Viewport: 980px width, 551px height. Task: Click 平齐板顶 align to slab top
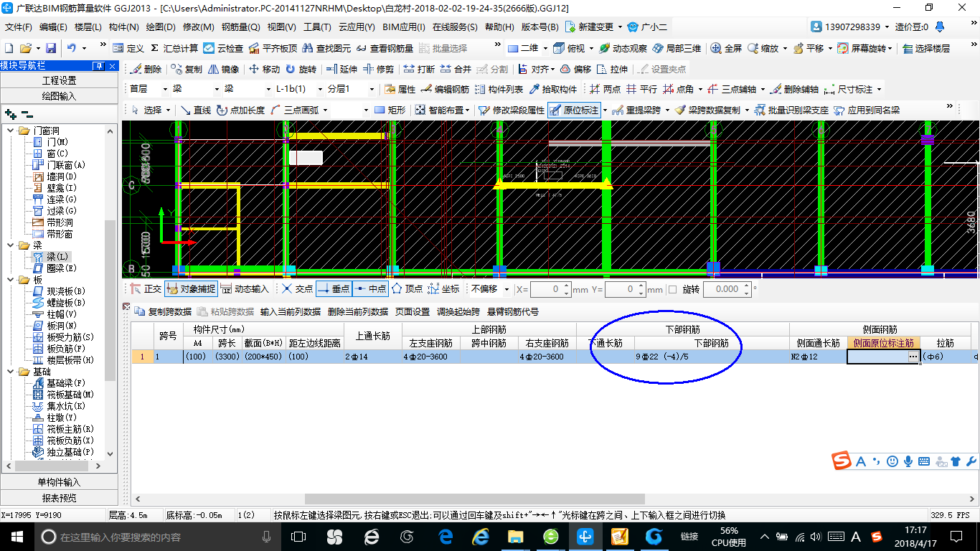tap(273, 48)
